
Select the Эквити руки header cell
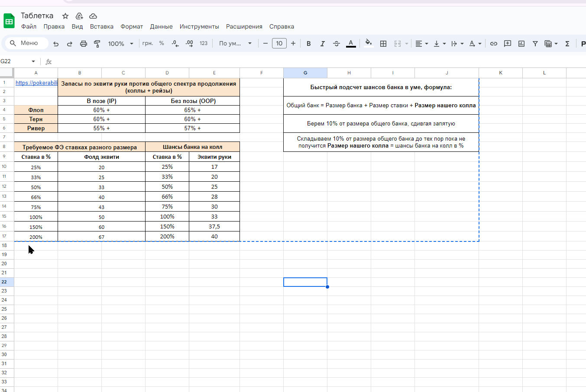214,157
